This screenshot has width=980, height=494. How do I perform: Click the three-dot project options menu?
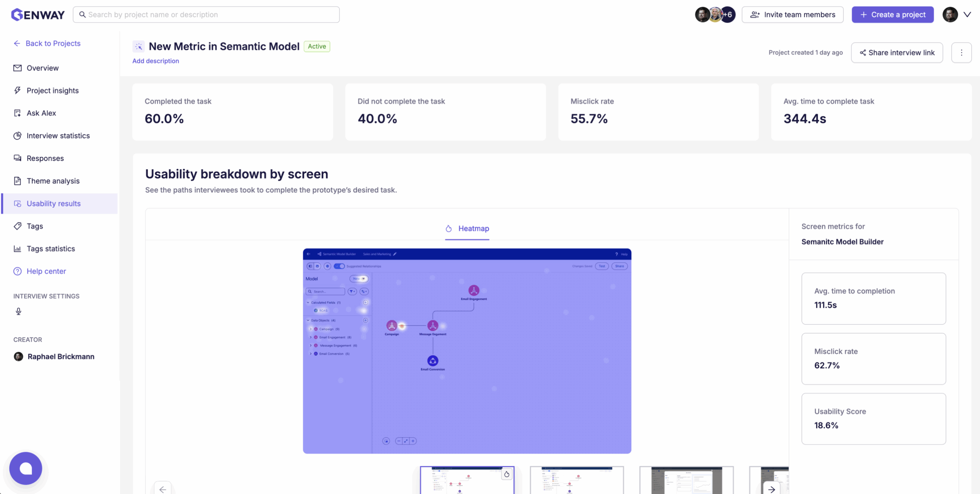(x=961, y=52)
